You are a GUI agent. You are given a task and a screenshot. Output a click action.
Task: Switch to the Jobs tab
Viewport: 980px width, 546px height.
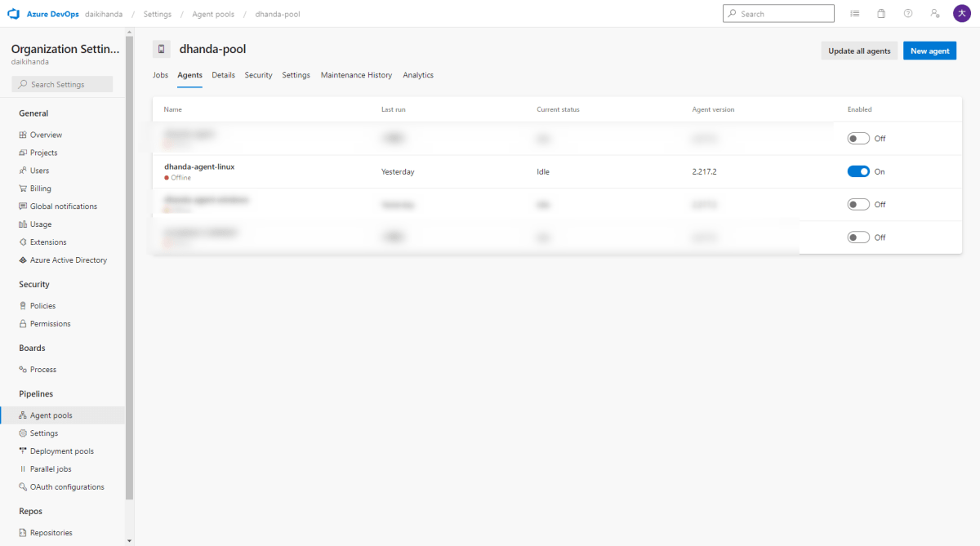pyautogui.click(x=160, y=75)
